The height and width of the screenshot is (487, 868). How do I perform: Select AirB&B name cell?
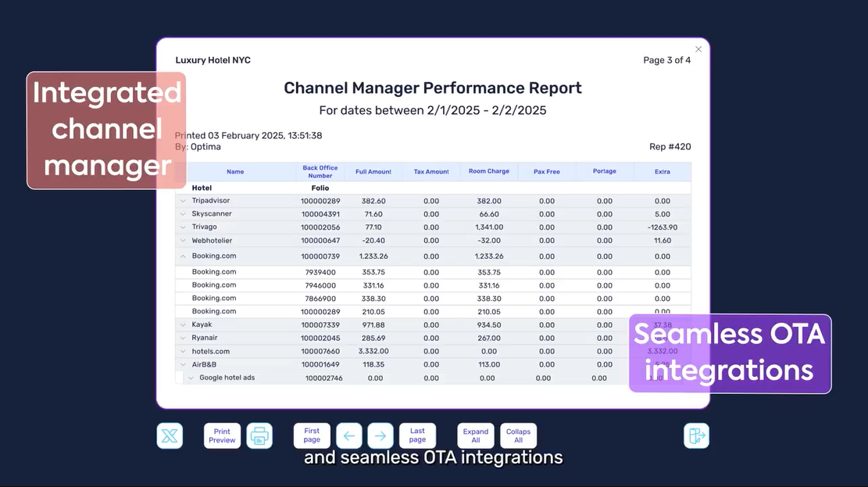pyautogui.click(x=204, y=364)
